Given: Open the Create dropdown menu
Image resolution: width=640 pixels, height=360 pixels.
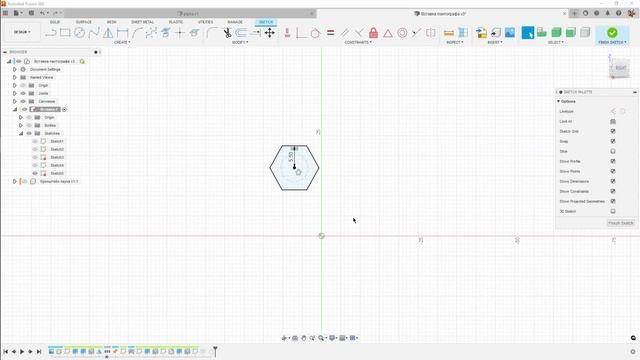Looking at the screenshot, I should (x=122, y=42).
